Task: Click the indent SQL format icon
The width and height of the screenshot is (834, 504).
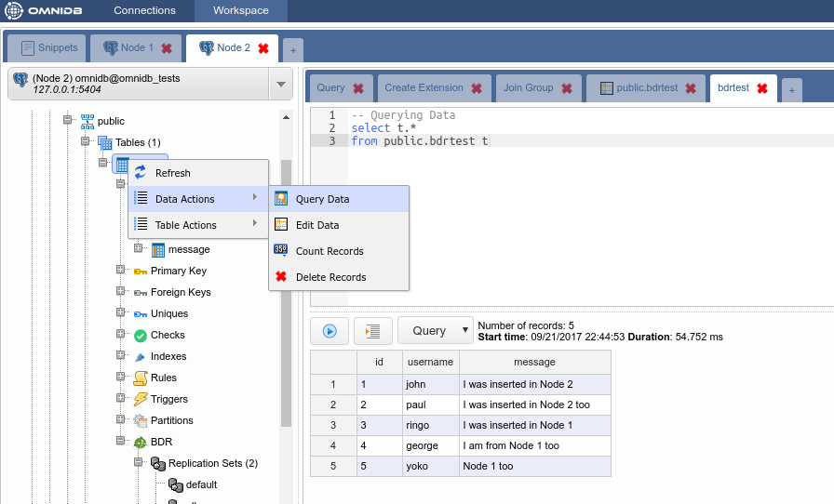Action: pyautogui.click(x=372, y=330)
